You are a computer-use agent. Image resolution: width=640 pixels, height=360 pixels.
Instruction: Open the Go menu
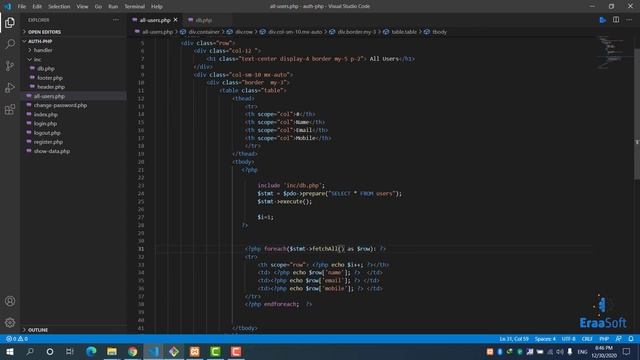coord(98,7)
